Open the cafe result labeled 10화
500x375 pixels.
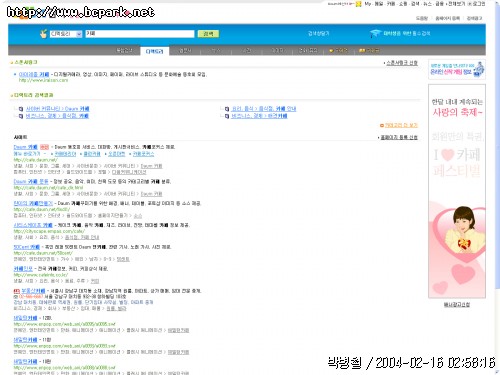tap(25, 361)
